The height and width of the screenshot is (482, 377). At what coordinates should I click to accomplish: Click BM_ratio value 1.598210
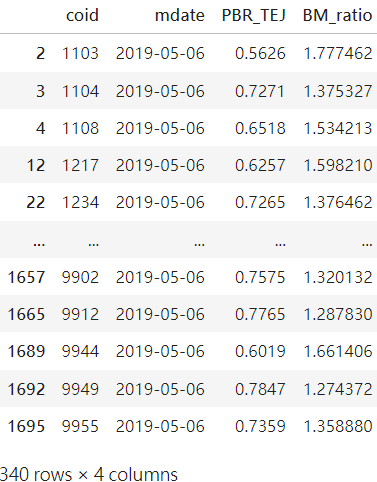338,165
